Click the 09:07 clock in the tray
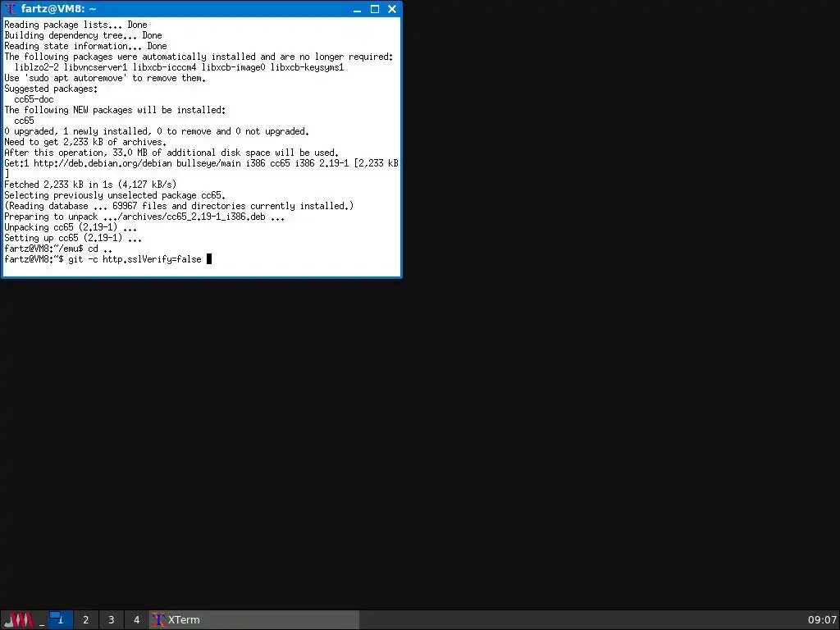The height and width of the screenshot is (630, 840). (x=822, y=620)
